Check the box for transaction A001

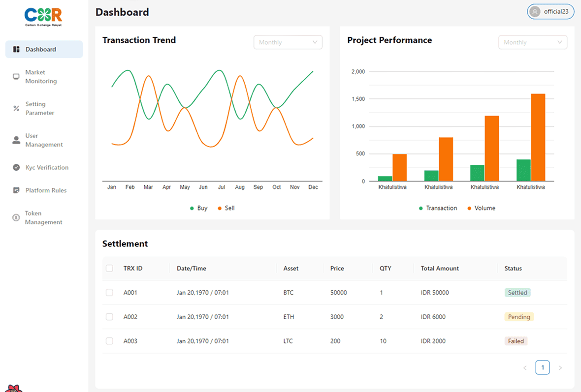109,293
